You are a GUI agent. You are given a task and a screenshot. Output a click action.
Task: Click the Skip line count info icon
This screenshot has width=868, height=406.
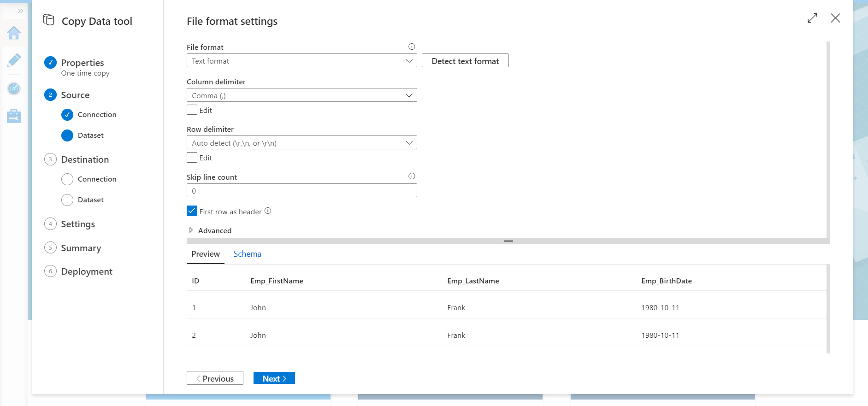tap(412, 176)
